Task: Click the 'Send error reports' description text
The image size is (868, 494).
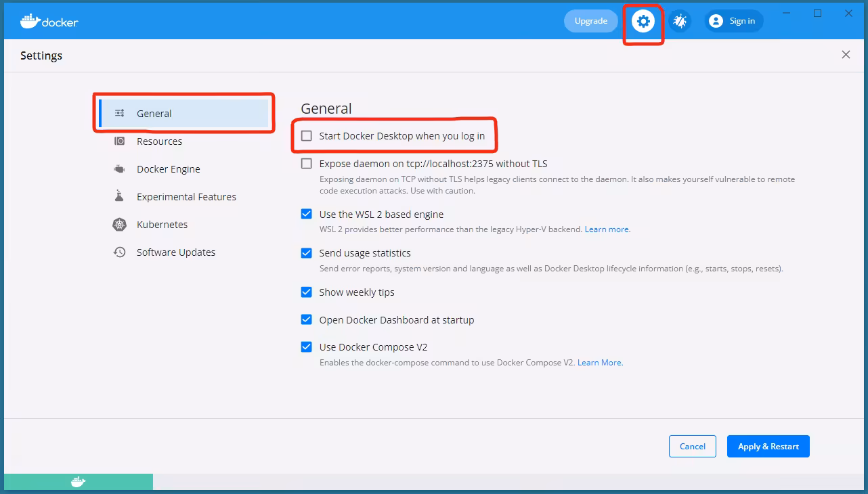Action: (x=551, y=269)
